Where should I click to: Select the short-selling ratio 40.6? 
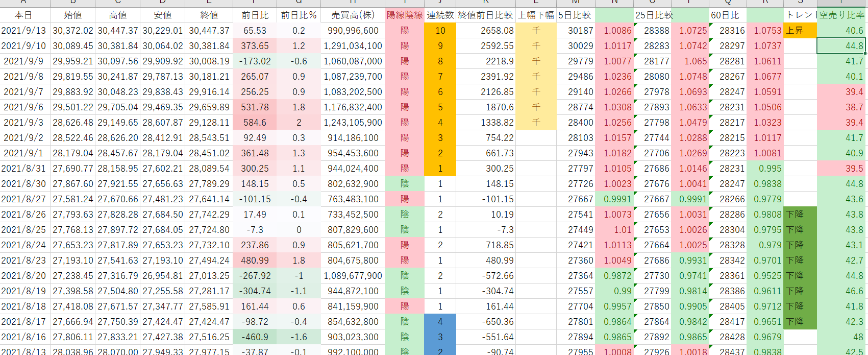(x=842, y=31)
